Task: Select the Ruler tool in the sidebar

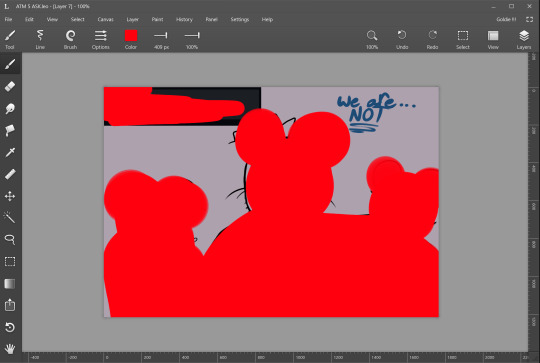Action: pyautogui.click(x=10, y=174)
